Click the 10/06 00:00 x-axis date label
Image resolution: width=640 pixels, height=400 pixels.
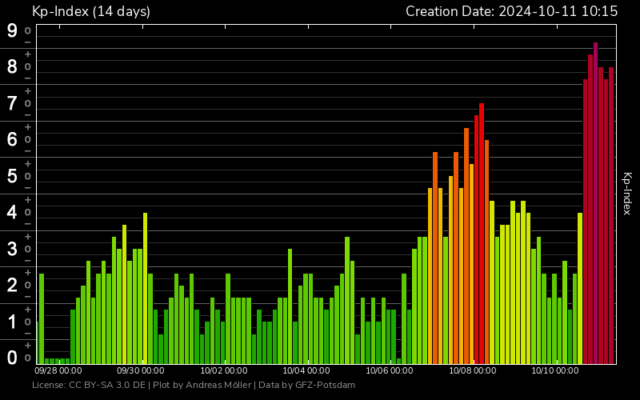tap(390, 370)
